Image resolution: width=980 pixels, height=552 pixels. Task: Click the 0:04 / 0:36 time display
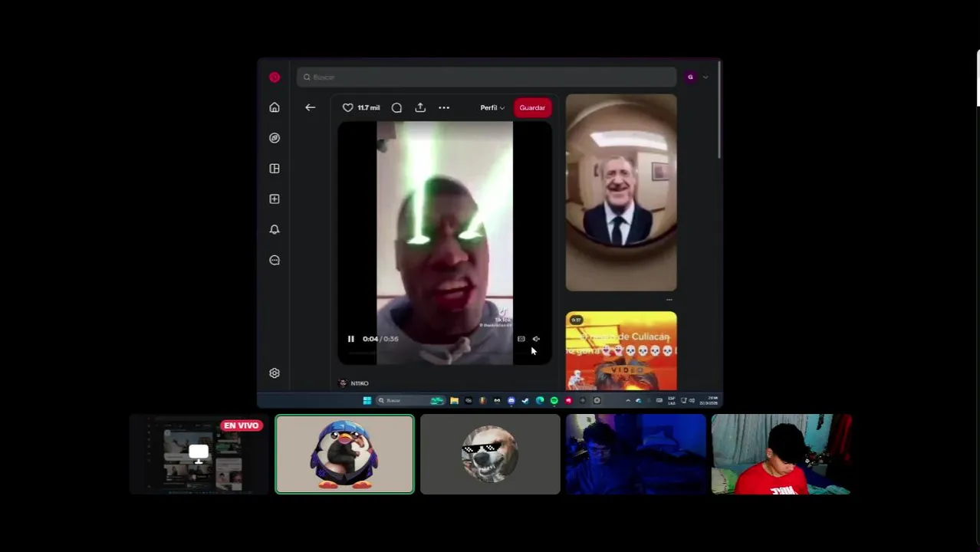[x=380, y=339]
